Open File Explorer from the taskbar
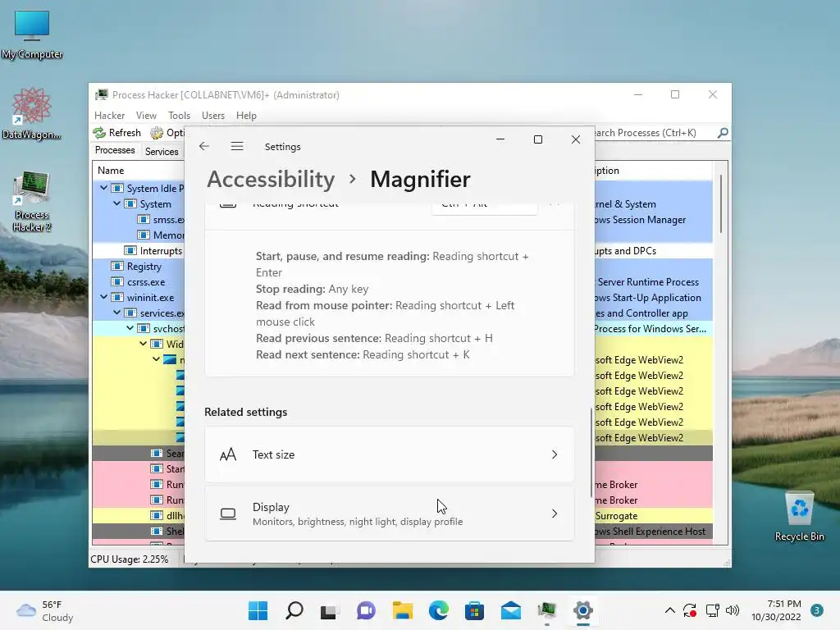Viewport: 840px width, 630px height. [x=402, y=610]
